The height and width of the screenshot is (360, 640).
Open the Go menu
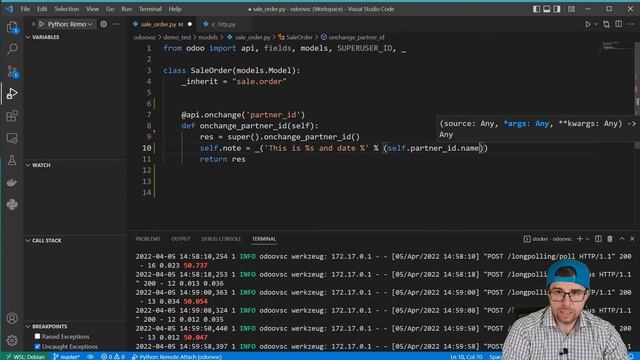(x=110, y=9)
